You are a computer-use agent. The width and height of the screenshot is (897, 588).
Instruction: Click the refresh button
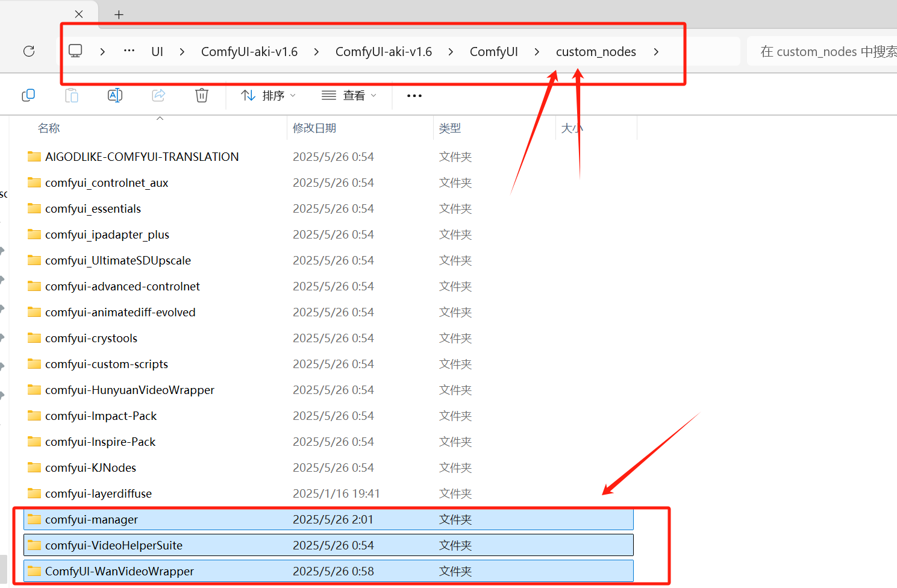29,51
